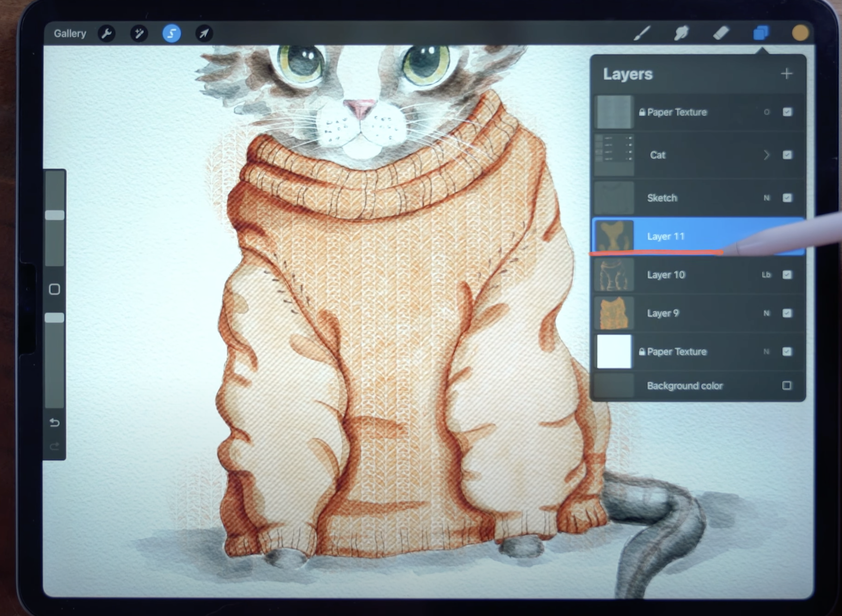842x616 pixels.
Task: Open the Adjustments magic wand menu
Action: pyautogui.click(x=139, y=33)
